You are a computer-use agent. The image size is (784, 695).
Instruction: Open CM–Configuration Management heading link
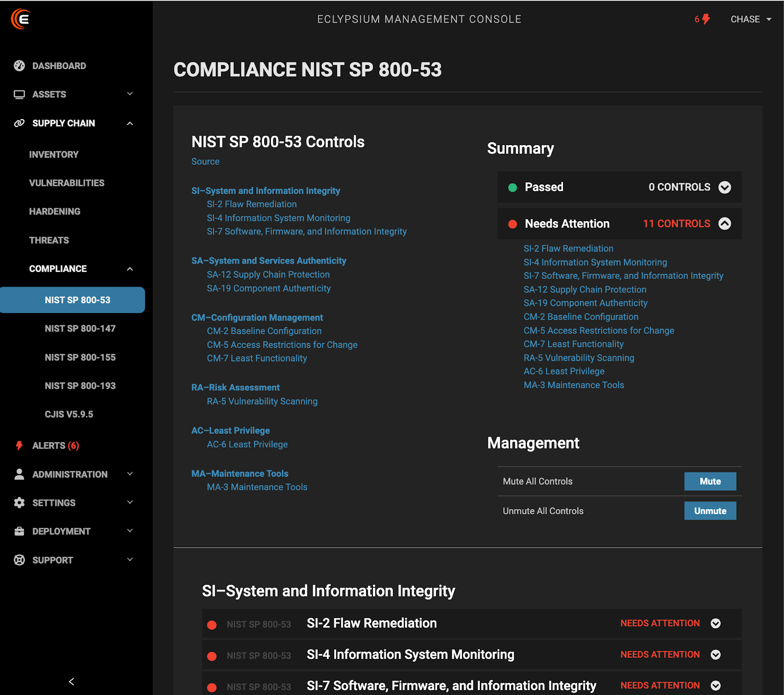(x=257, y=318)
